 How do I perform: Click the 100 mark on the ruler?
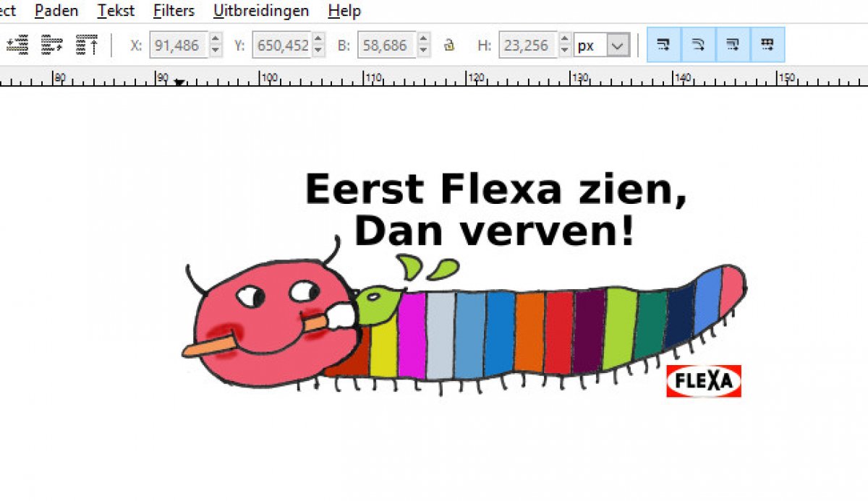[x=269, y=77]
